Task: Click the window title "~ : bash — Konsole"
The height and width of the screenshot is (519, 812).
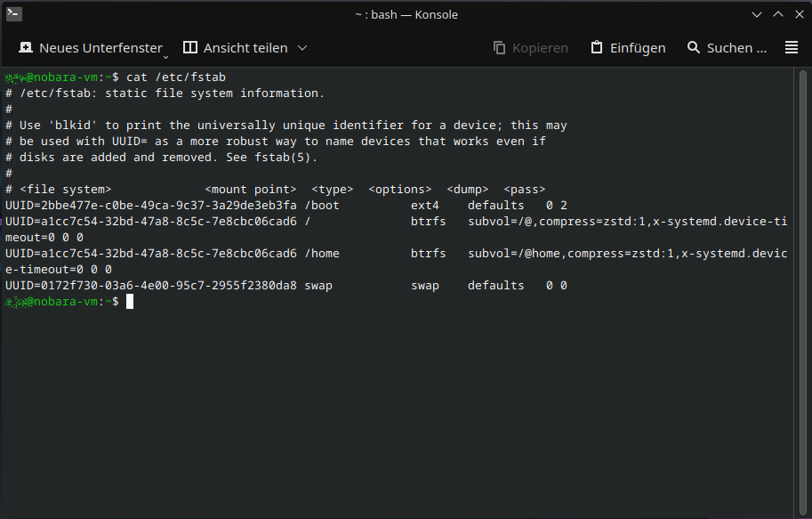Action: [x=406, y=14]
